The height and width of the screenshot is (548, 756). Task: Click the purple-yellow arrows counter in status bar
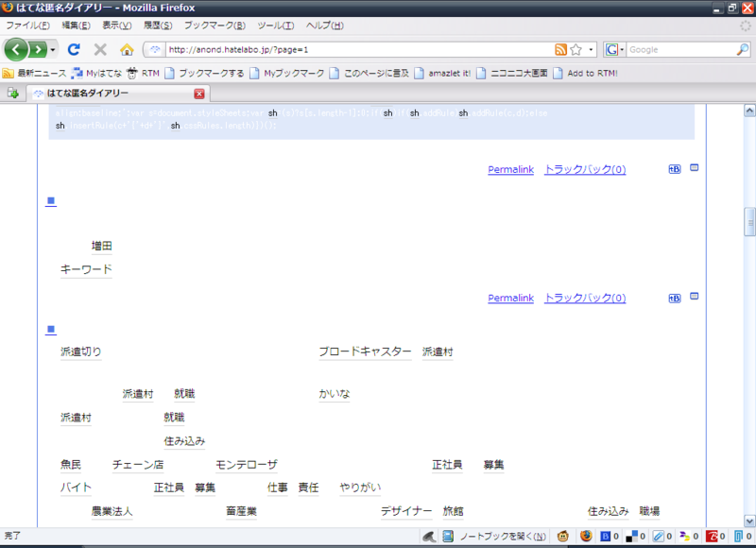tap(689, 536)
